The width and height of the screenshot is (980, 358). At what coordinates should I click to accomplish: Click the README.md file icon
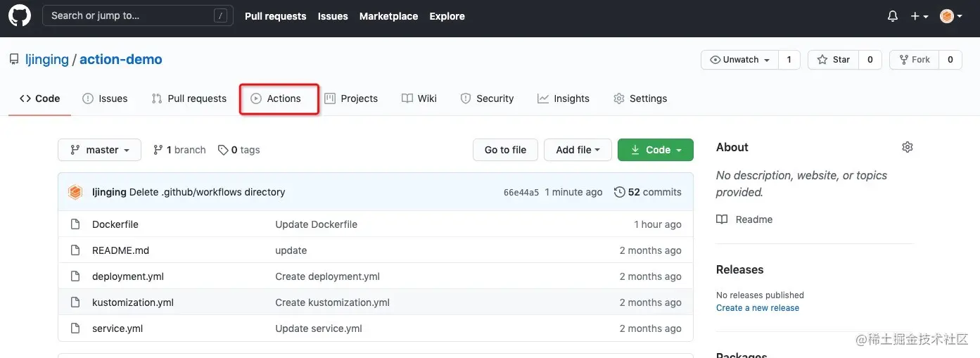[x=75, y=250]
